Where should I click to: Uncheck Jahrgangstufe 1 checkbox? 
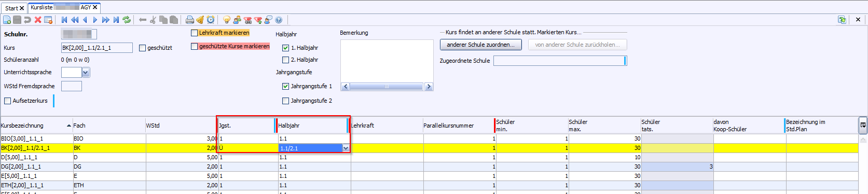coord(285,86)
